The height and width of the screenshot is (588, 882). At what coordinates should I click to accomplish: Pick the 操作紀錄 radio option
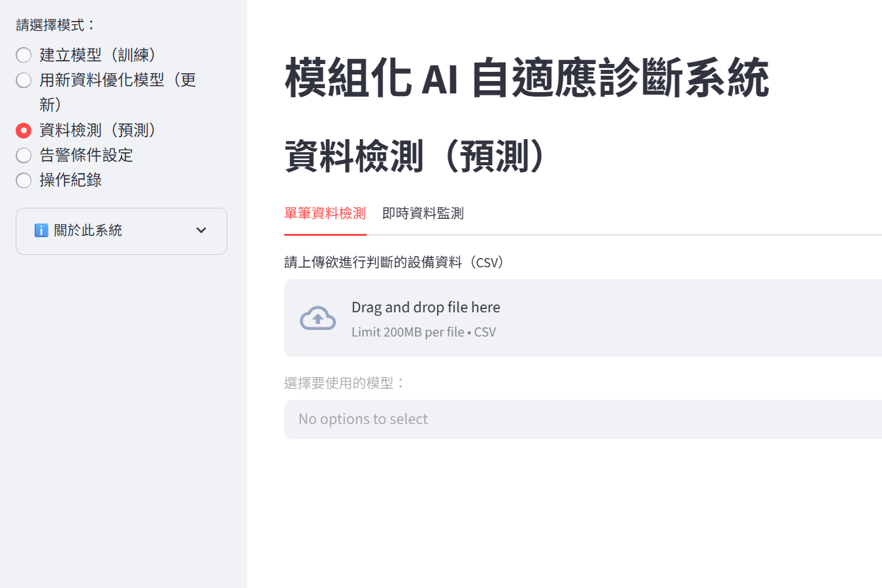pos(24,180)
